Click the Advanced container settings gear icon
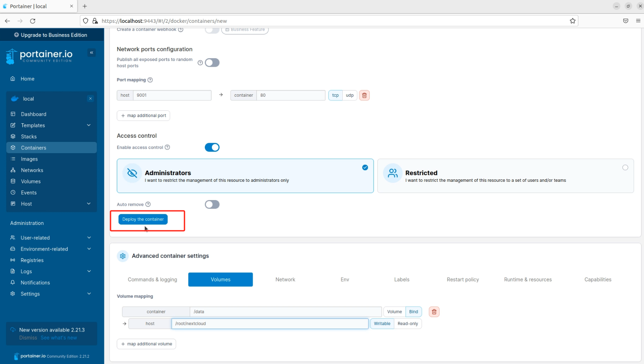Viewport: 644px width, 364px height. coord(123,256)
